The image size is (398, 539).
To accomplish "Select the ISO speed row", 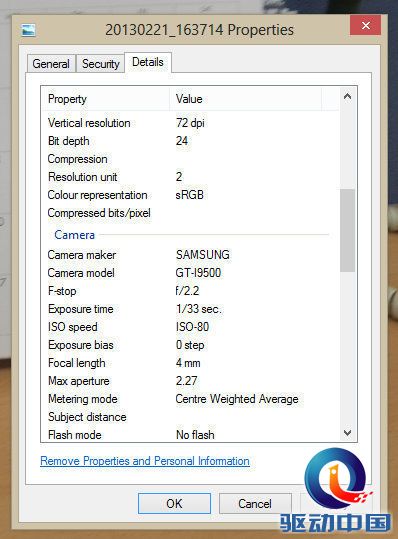I will [x=190, y=327].
